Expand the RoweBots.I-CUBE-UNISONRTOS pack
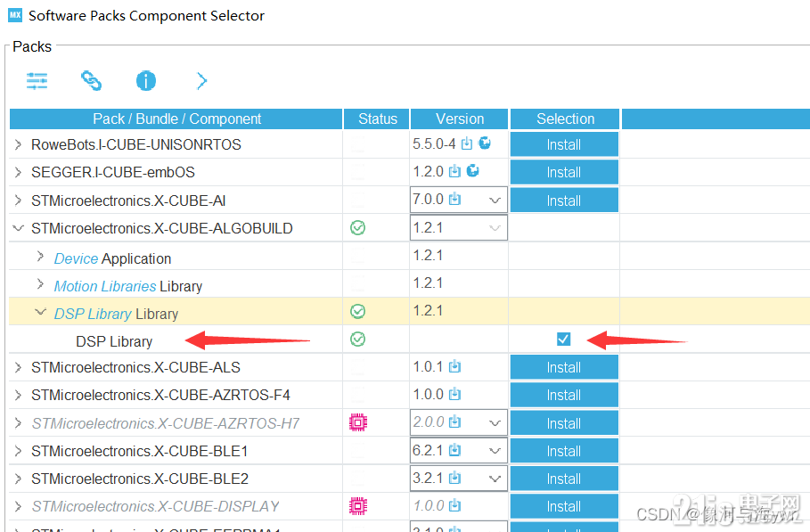 coord(18,144)
